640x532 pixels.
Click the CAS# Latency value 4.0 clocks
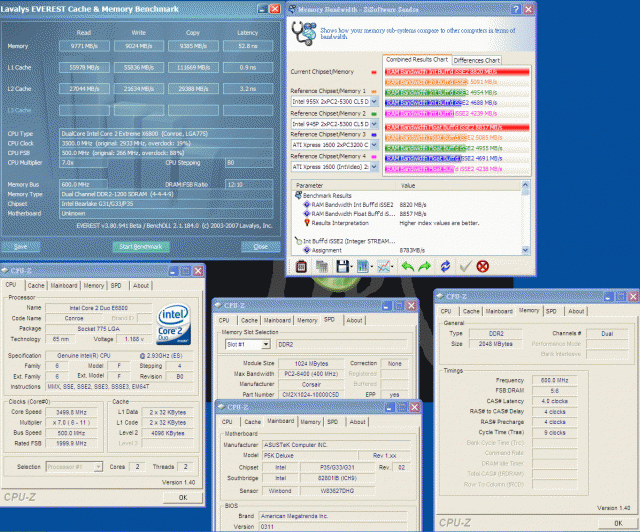click(x=554, y=401)
